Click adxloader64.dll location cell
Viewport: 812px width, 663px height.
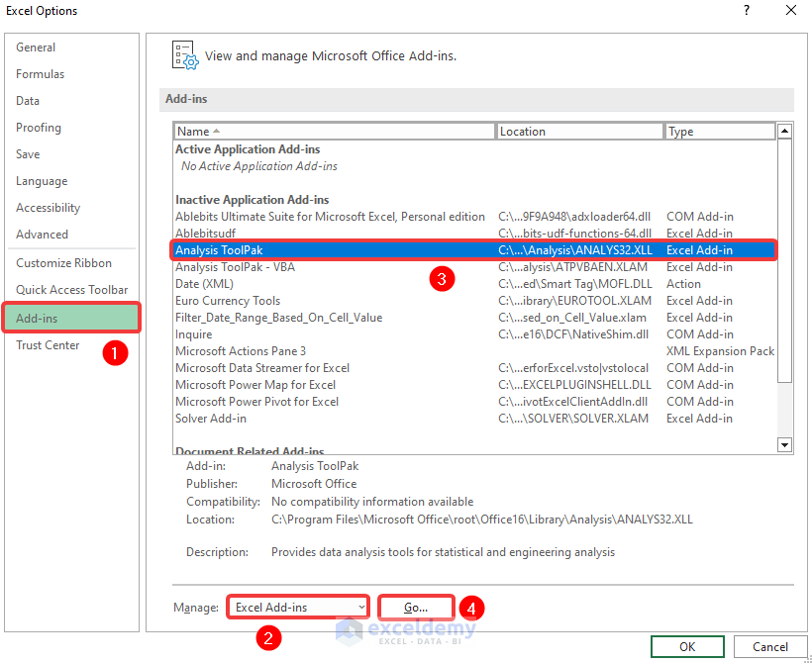(x=574, y=217)
